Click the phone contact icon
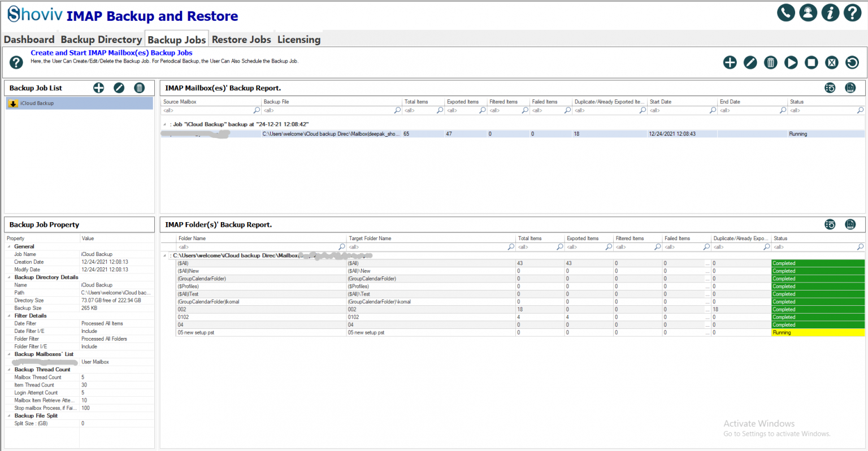Viewport: 868px width, 451px height. pos(786,12)
